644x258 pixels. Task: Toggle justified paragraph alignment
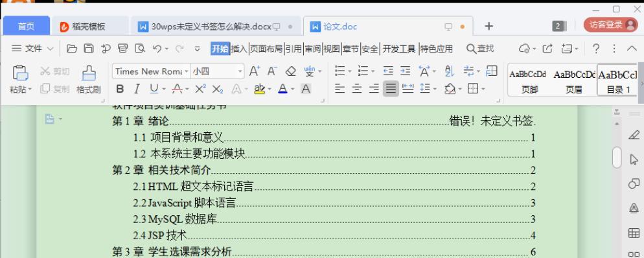[391, 89]
